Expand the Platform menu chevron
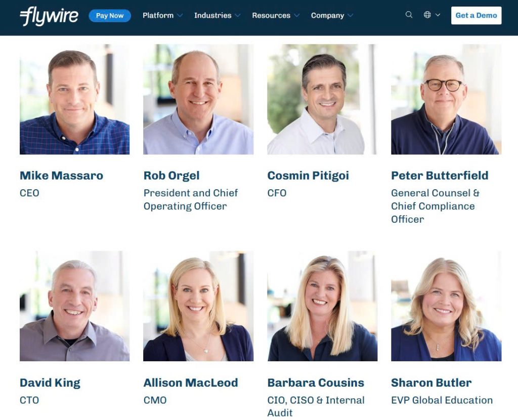 tap(180, 16)
